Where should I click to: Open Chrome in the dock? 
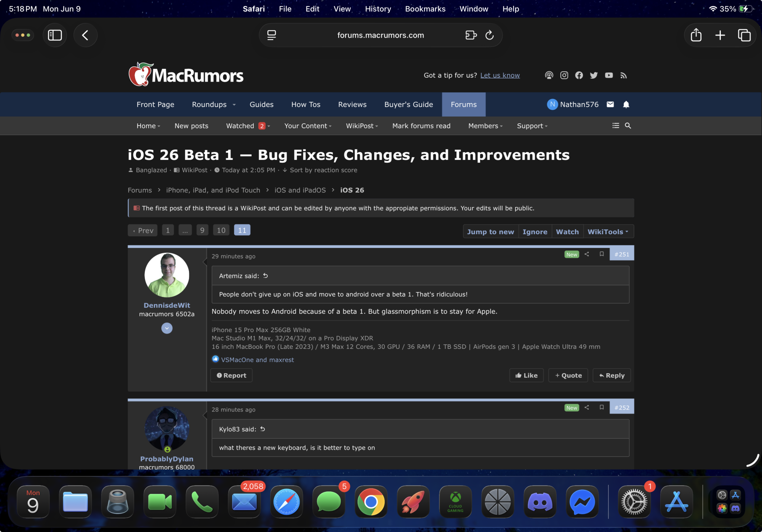point(371,502)
